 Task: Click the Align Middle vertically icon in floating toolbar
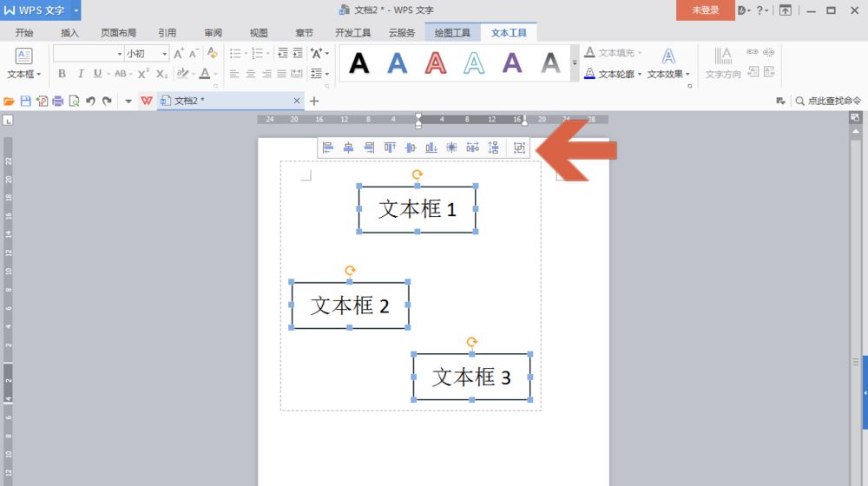pos(411,148)
